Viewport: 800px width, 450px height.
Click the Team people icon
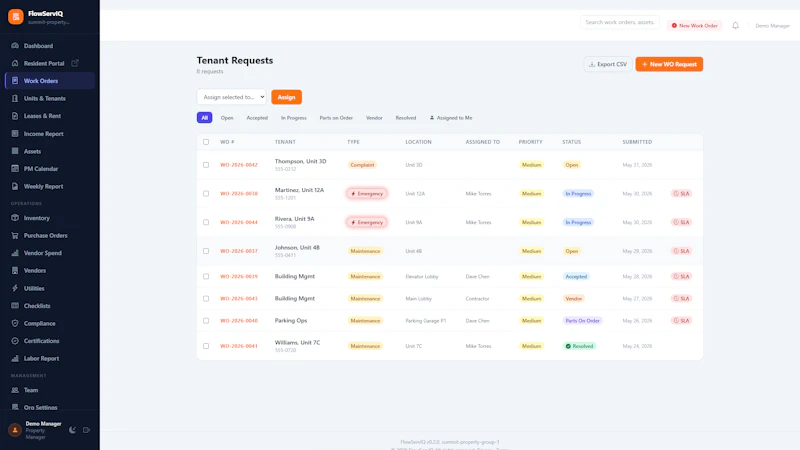pos(15,390)
